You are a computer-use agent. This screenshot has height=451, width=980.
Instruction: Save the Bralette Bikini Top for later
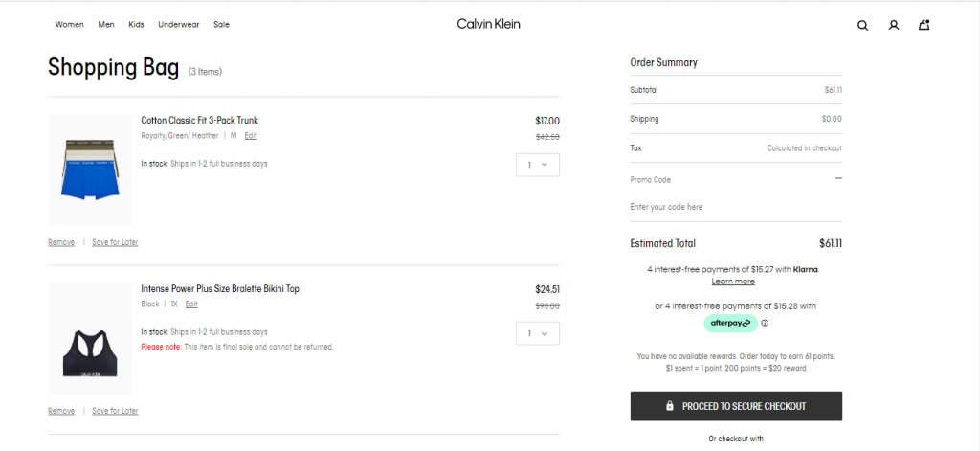[115, 412]
